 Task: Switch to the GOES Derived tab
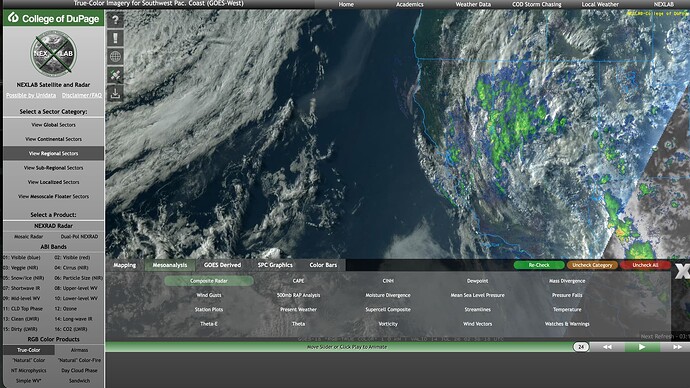pos(222,265)
